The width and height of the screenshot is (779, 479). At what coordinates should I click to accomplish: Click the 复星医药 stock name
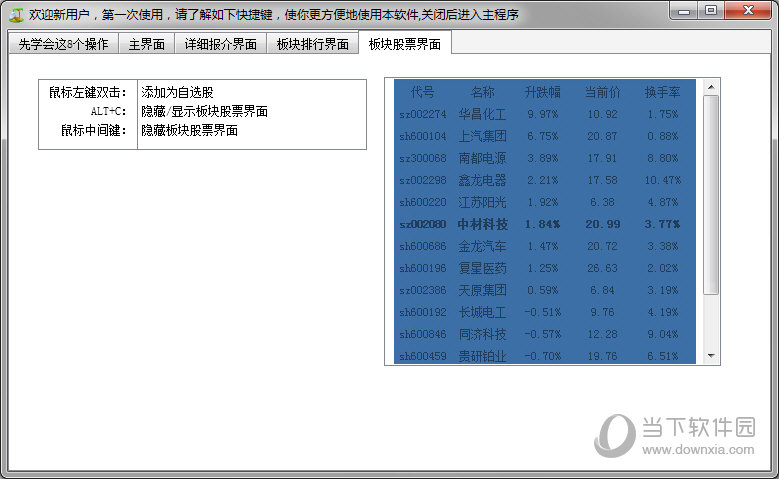pos(482,268)
